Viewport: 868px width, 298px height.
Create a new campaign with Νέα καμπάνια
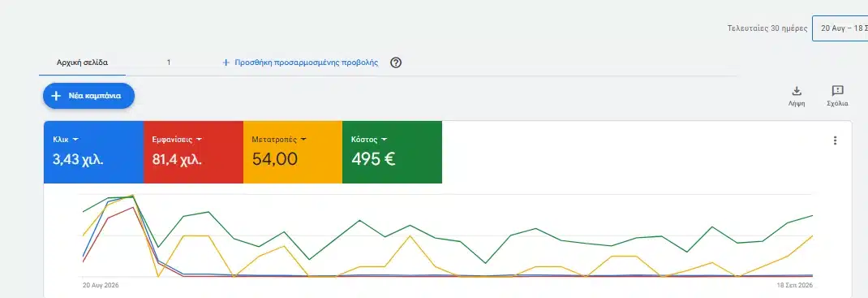(x=88, y=96)
